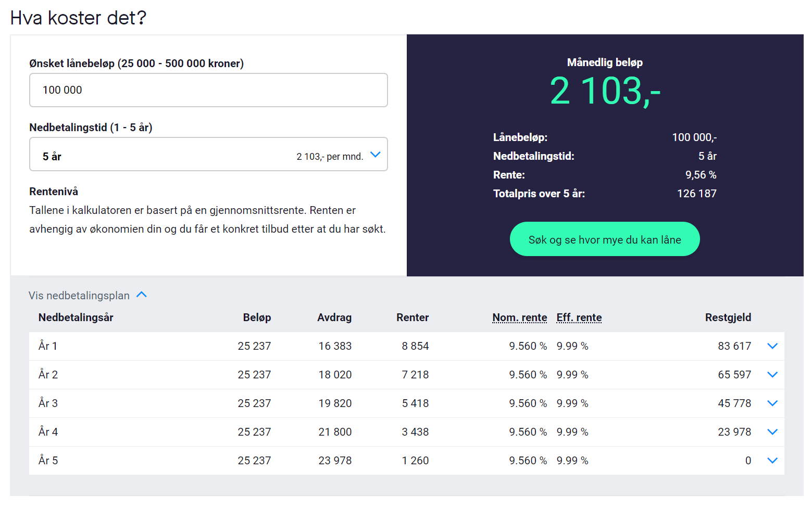Click the loan amount input field
Image resolution: width=812 pixels, height=508 pixels.
pyautogui.click(x=208, y=90)
